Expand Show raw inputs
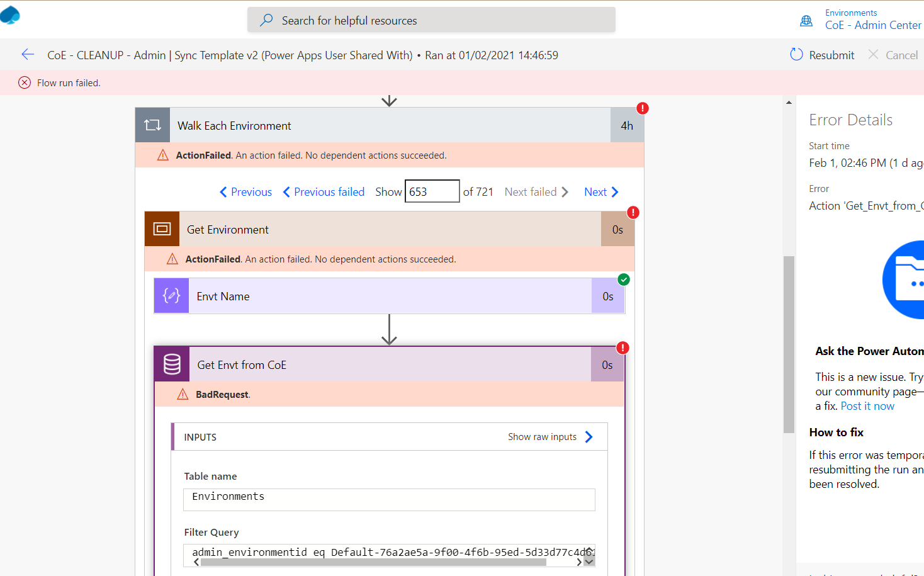 click(x=550, y=436)
